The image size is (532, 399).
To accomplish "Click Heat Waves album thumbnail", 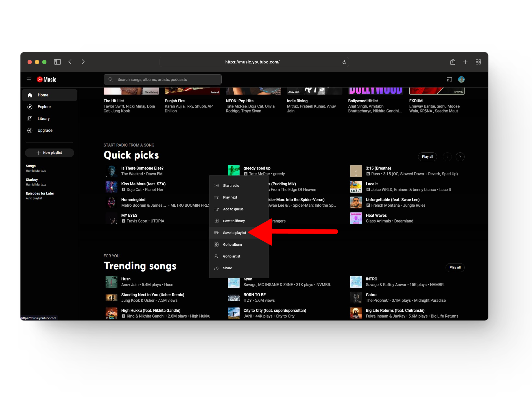I will point(356,218).
